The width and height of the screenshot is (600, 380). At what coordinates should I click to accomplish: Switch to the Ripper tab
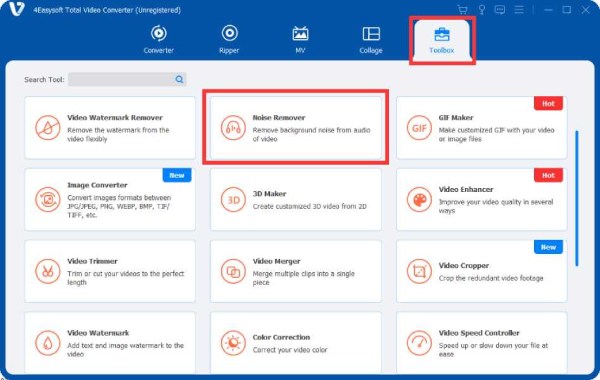tap(229, 39)
